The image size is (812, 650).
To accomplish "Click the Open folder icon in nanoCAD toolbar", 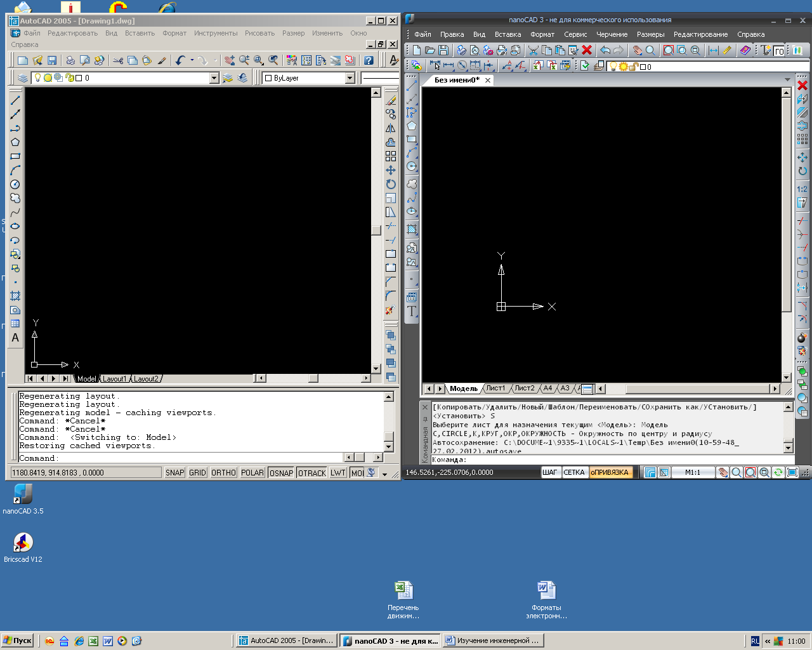I will coord(430,50).
